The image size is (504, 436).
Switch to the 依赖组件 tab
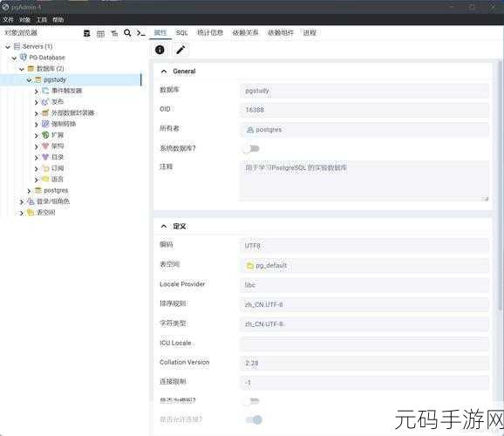coord(281,32)
